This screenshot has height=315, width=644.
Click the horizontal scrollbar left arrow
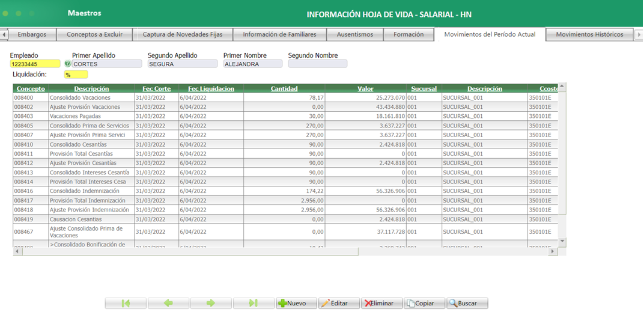(x=17, y=251)
